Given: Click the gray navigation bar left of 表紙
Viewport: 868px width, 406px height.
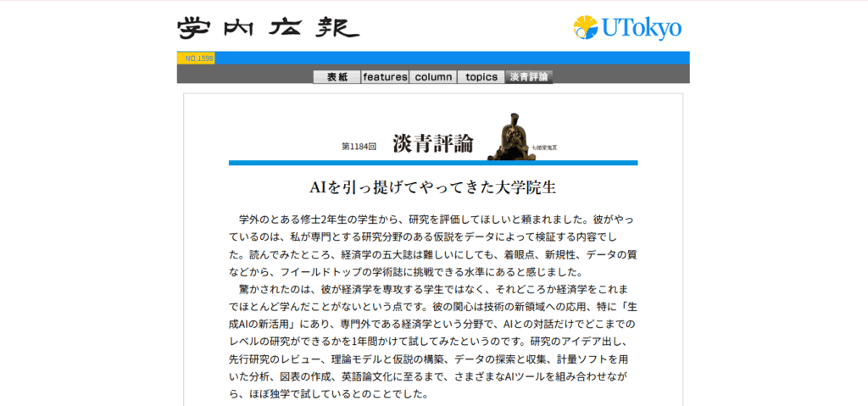Looking at the screenshot, I should [244, 77].
